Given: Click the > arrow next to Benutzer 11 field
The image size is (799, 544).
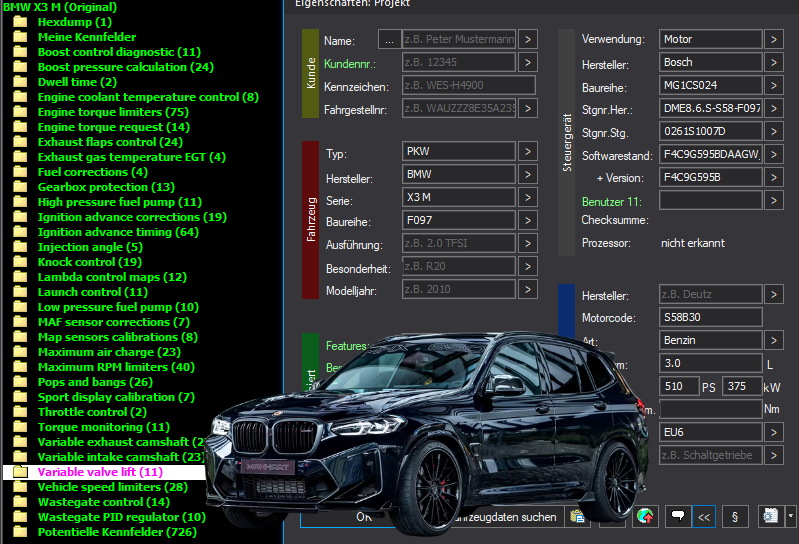Looking at the screenshot, I should coord(774,200).
